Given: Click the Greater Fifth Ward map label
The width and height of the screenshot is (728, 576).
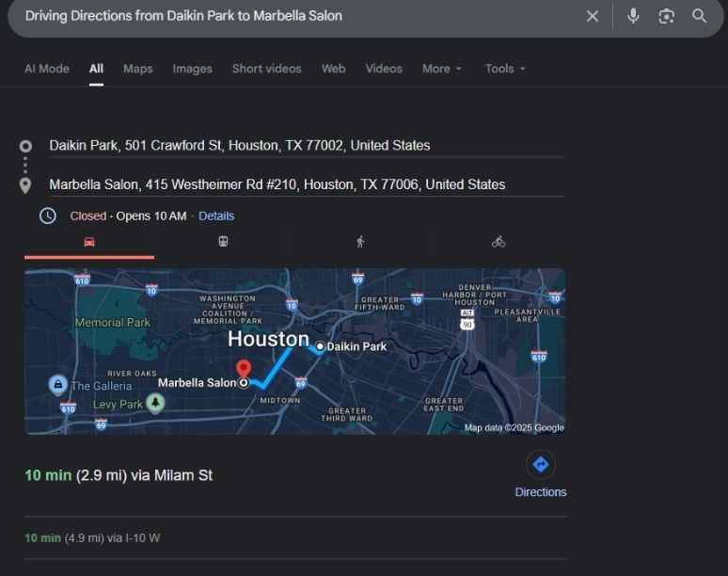Looking at the screenshot, I should coord(380,303).
